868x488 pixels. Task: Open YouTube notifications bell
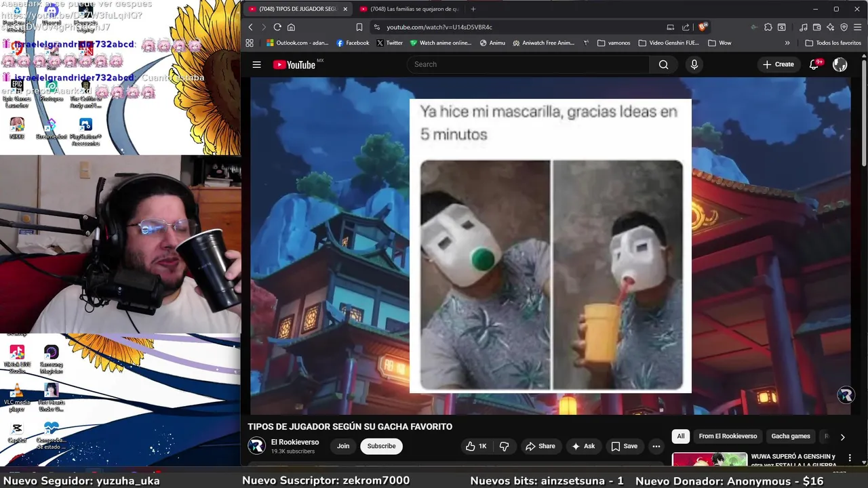click(x=814, y=64)
